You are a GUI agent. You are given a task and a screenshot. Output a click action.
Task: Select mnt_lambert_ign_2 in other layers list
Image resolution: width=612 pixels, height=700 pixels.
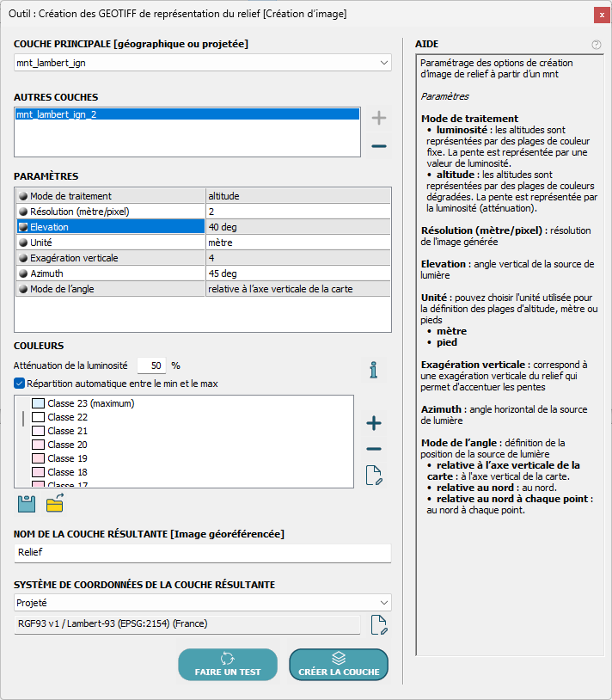click(x=187, y=114)
